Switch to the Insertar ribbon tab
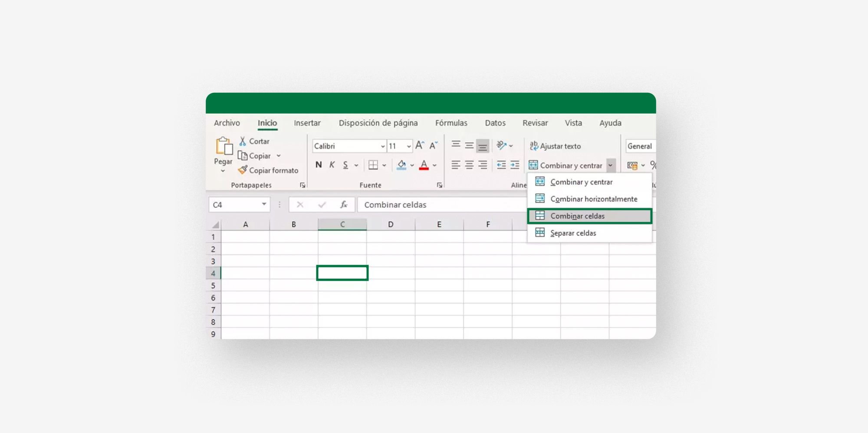This screenshot has height=433, width=868. [x=307, y=123]
